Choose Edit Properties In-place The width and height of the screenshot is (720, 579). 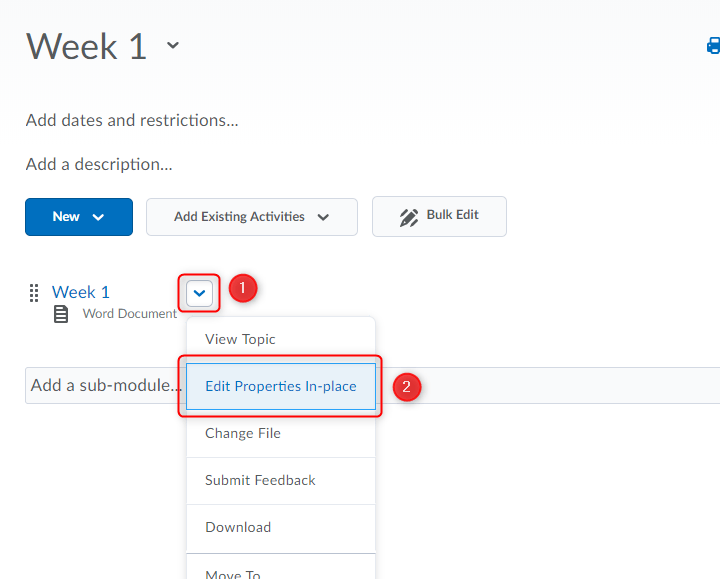280,386
